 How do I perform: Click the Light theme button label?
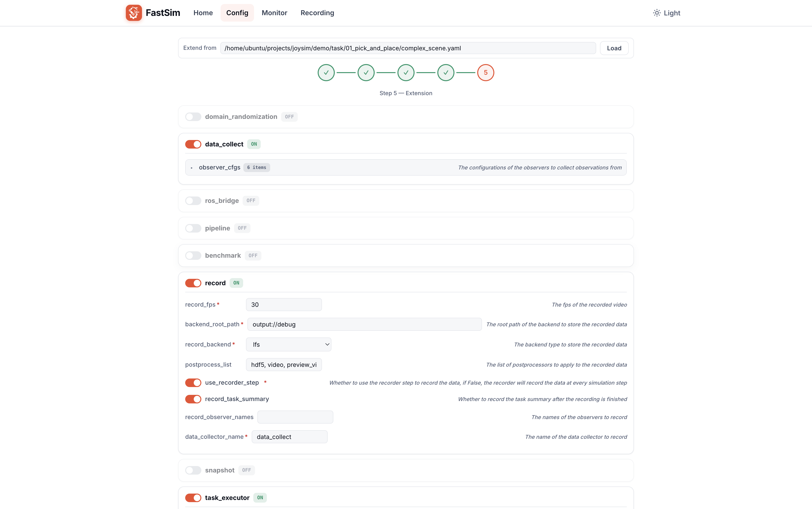point(671,13)
